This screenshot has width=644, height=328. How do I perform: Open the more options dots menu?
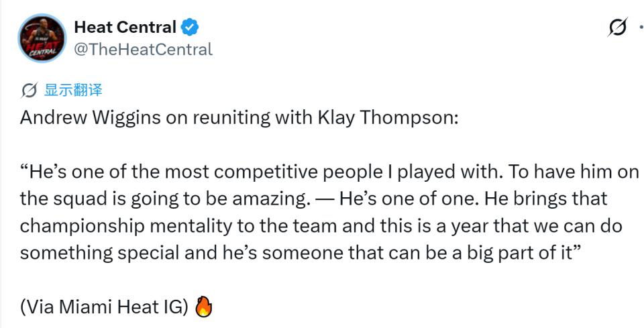point(641,28)
